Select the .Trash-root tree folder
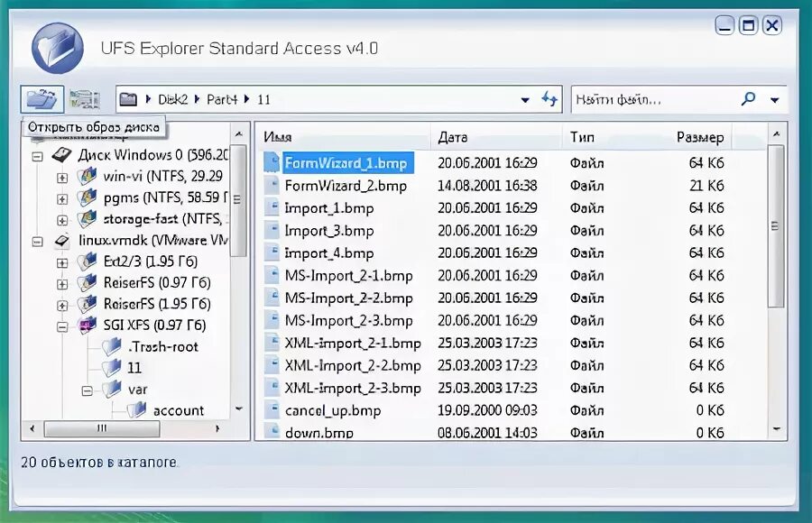The height and width of the screenshot is (523, 812). (163, 346)
